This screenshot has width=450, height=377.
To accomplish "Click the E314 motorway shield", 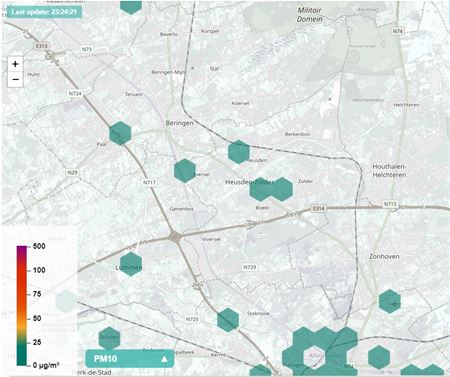I will click(319, 208).
